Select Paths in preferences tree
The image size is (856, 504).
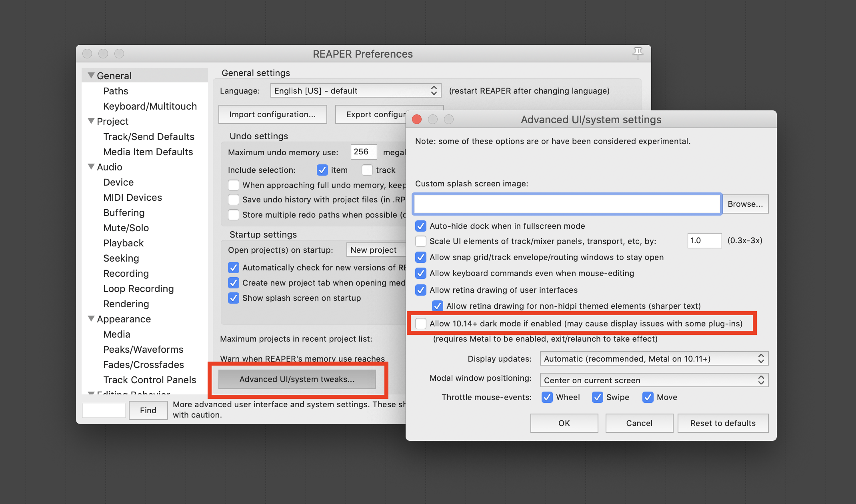pos(116,91)
